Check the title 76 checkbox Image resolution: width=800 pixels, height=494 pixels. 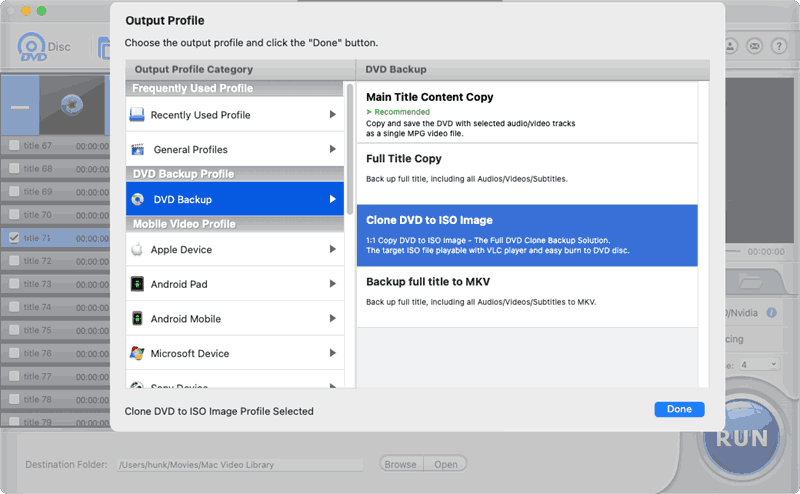coord(14,353)
